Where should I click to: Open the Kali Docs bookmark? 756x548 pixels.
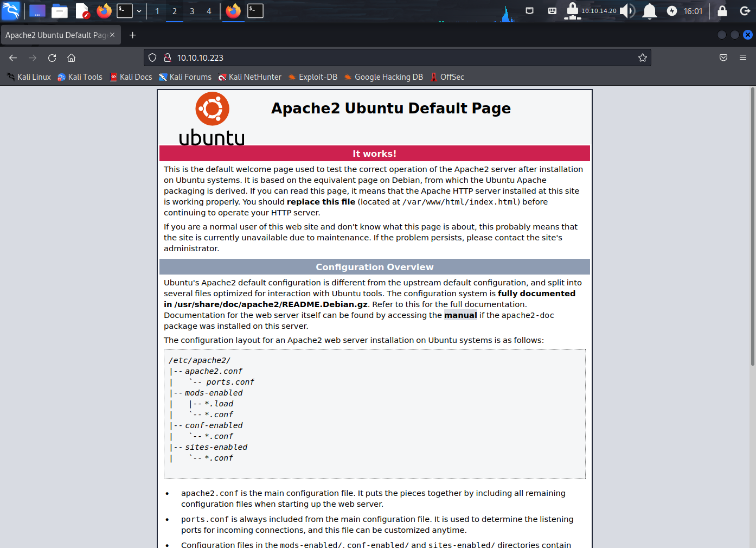click(131, 77)
